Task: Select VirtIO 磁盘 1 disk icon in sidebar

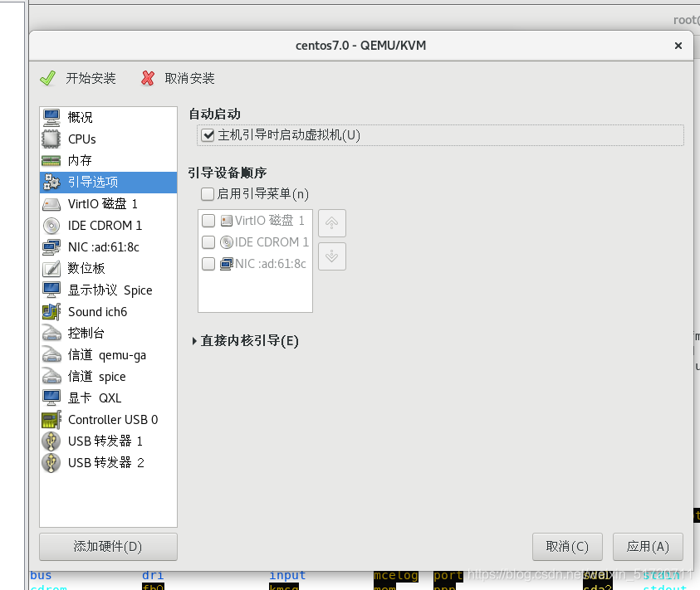Action: (51, 204)
